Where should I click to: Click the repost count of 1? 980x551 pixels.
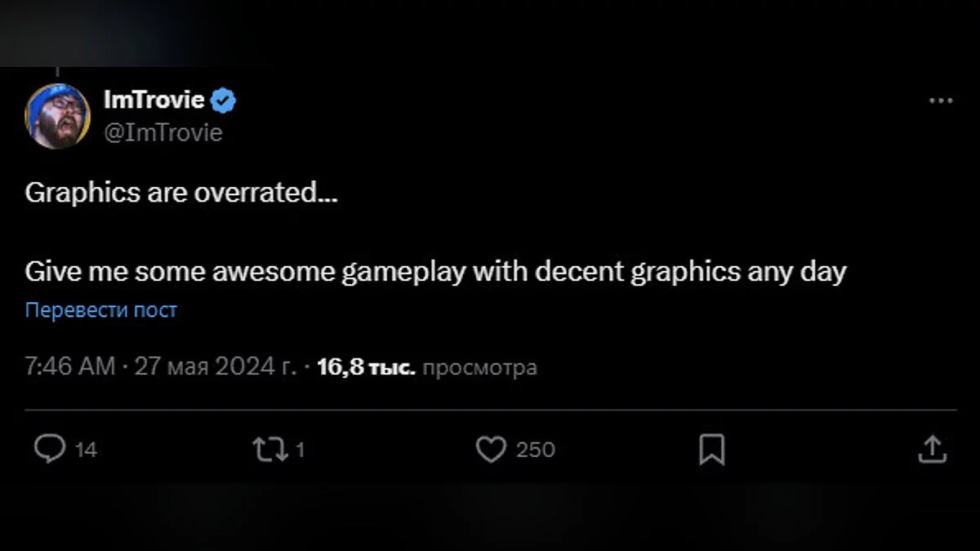[300, 450]
